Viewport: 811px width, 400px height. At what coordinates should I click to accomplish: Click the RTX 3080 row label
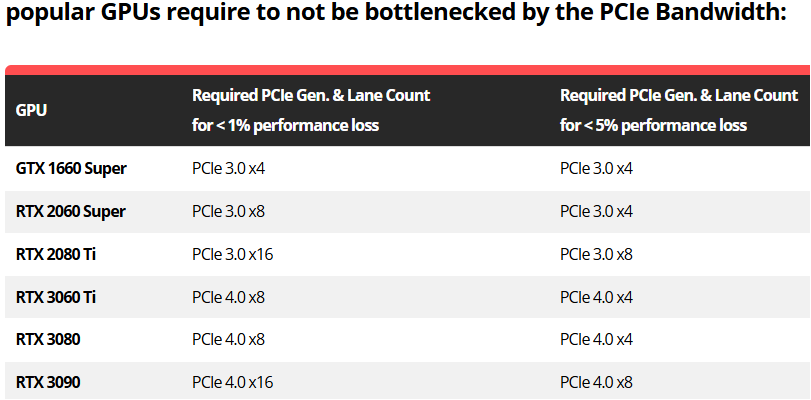48,339
